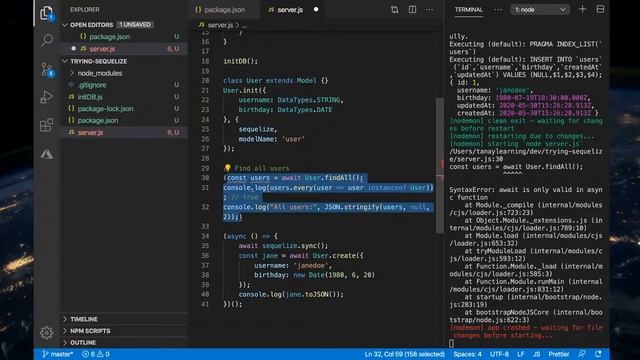Open the editor More Actions menu
The width and height of the screenshot is (640, 360).
pos(430,9)
